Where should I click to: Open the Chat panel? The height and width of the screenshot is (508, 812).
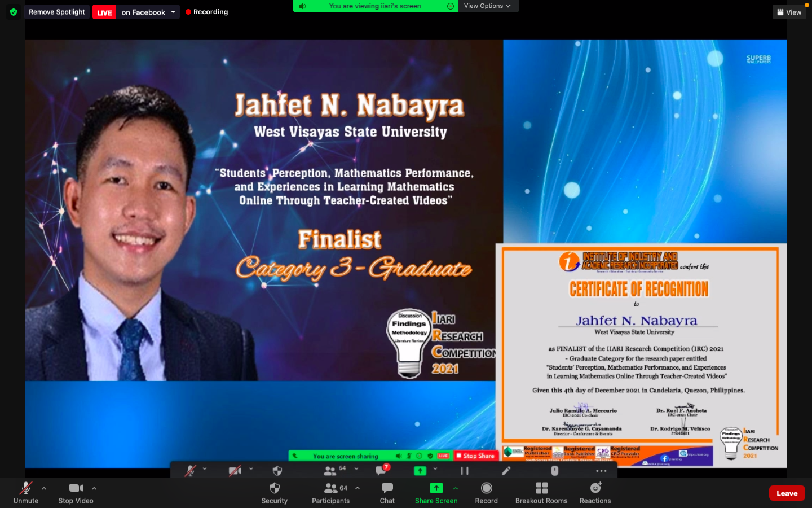click(387, 488)
